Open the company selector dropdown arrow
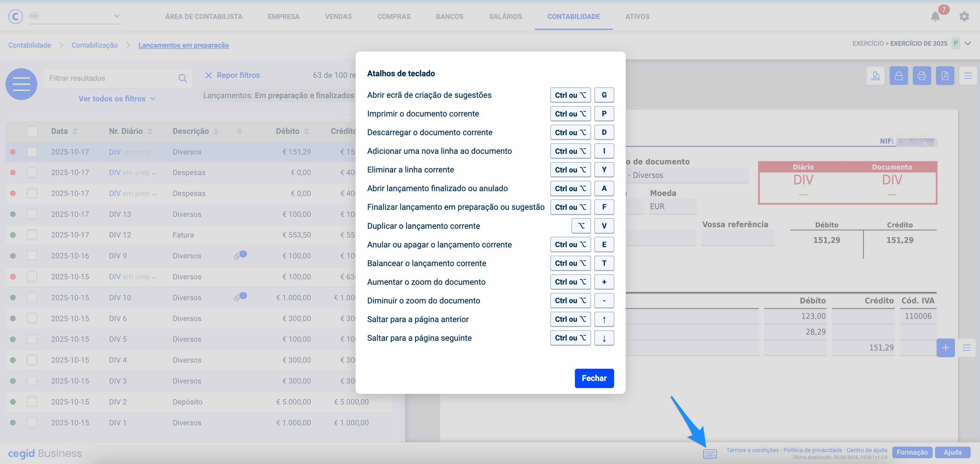The image size is (980, 464). pos(116,16)
